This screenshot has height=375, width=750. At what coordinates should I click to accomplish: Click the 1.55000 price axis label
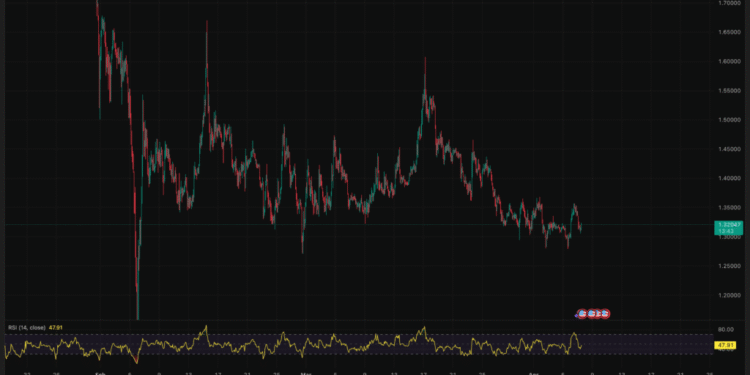pos(730,91)
